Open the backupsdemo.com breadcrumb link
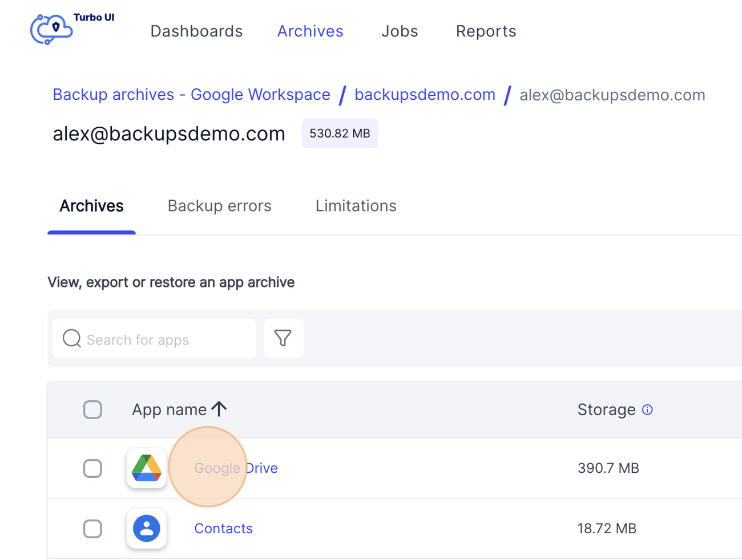This screenshot has width=742, height=560. [x=425, y=95]
